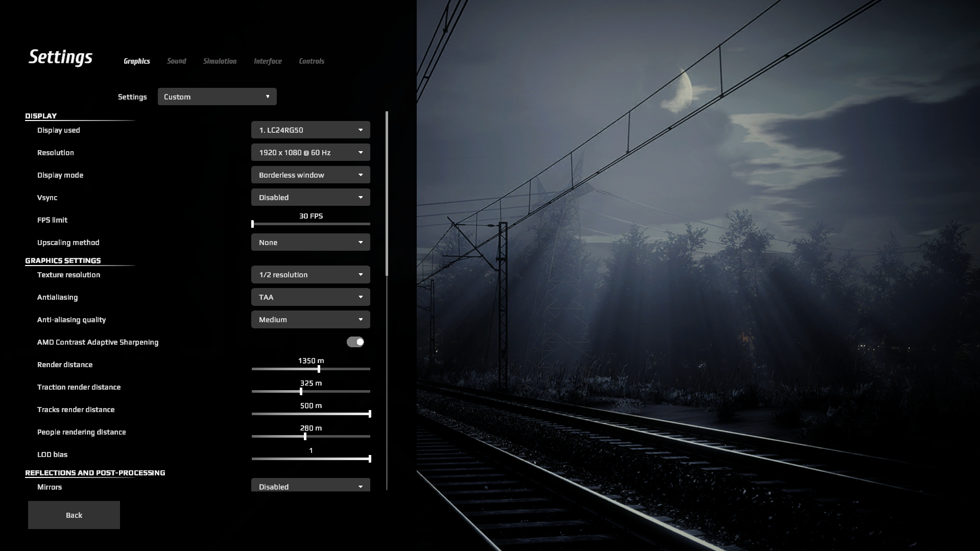Screen dimensions: 980x551
Task: Open the Settings preset dropdown showing Custom
Action: (x=217, y=97)
